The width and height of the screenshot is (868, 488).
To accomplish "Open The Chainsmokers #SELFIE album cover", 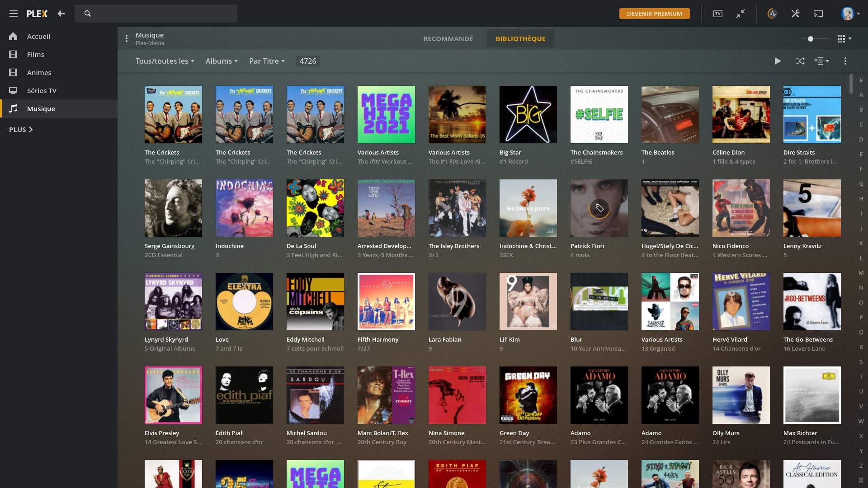I will [599, 114].
